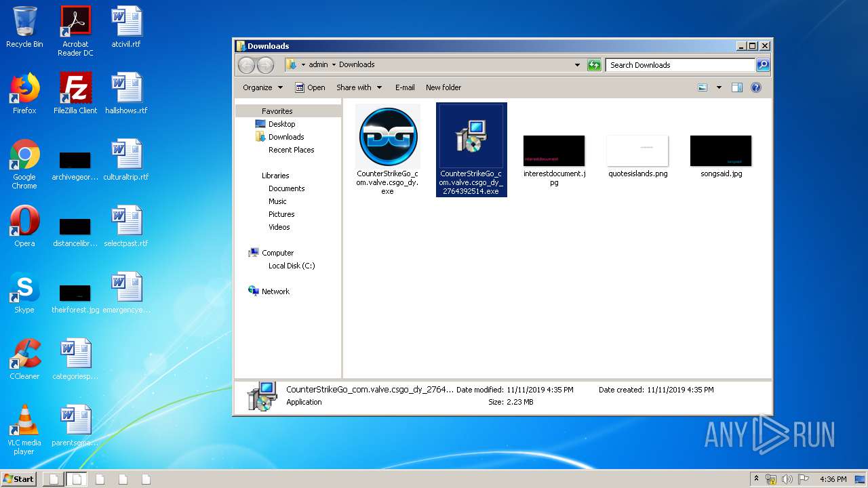Click the Windows Start button
Viewport: 868px width, 488px height.
tap(19, 479)
